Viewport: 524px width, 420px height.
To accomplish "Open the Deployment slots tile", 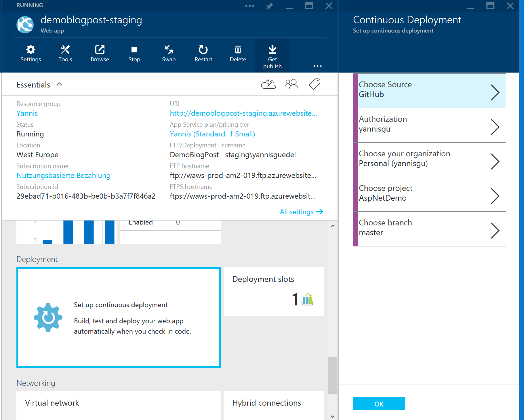I will [x=274, y=291].
